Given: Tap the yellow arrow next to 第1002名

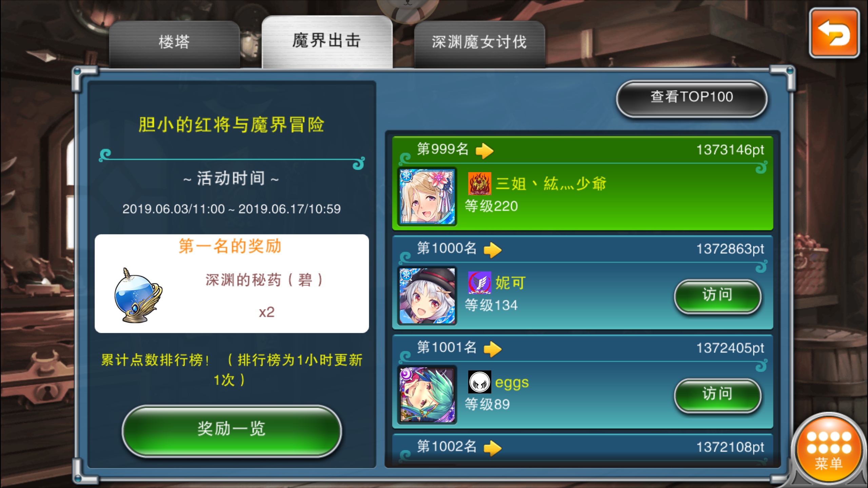Looking at the screenshot, I should click(492, 448).
